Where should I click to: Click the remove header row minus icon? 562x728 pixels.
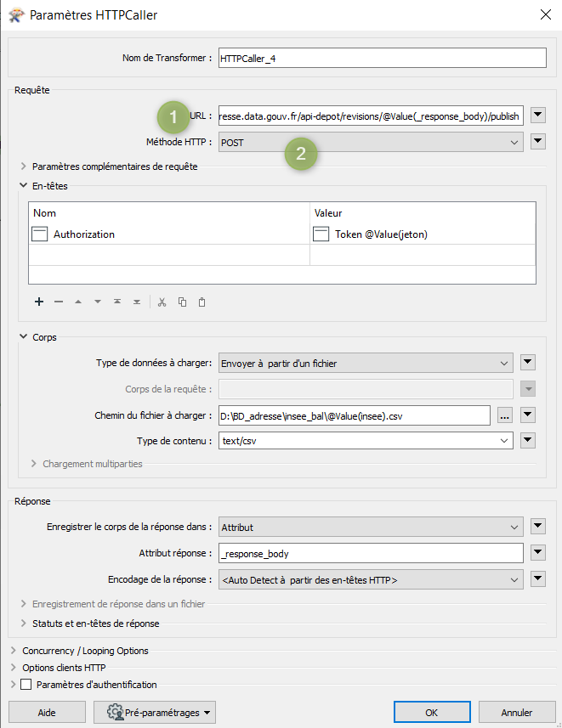pyautogui.click(x=59, y=302)
